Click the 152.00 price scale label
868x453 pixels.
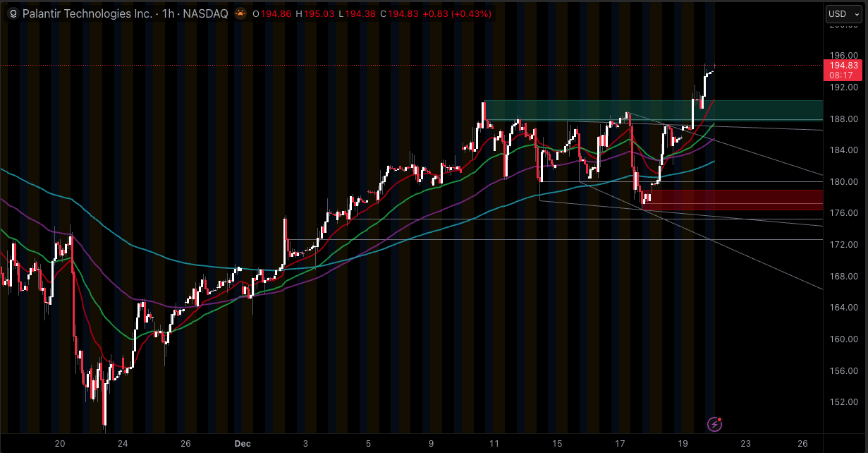(843, 402)
